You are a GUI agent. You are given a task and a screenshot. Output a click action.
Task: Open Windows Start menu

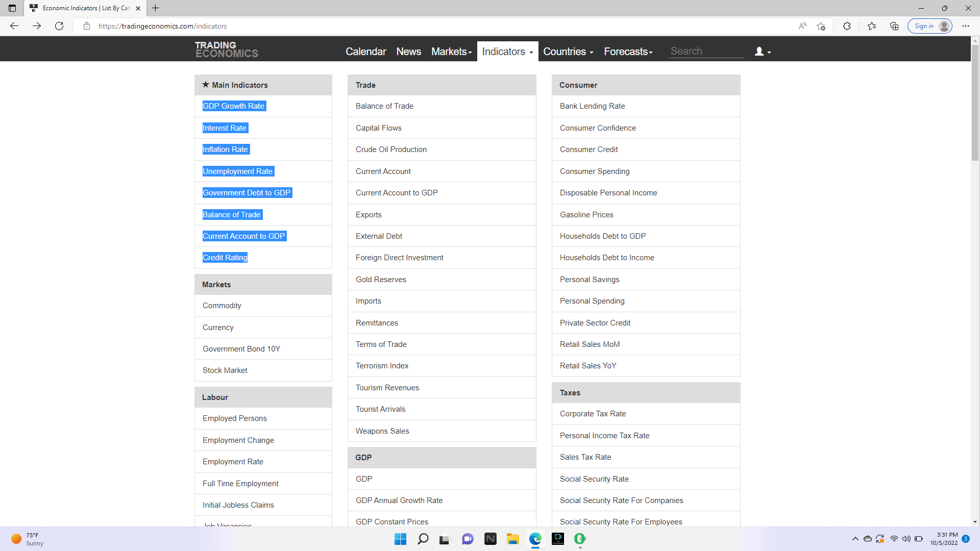point(401,539)
